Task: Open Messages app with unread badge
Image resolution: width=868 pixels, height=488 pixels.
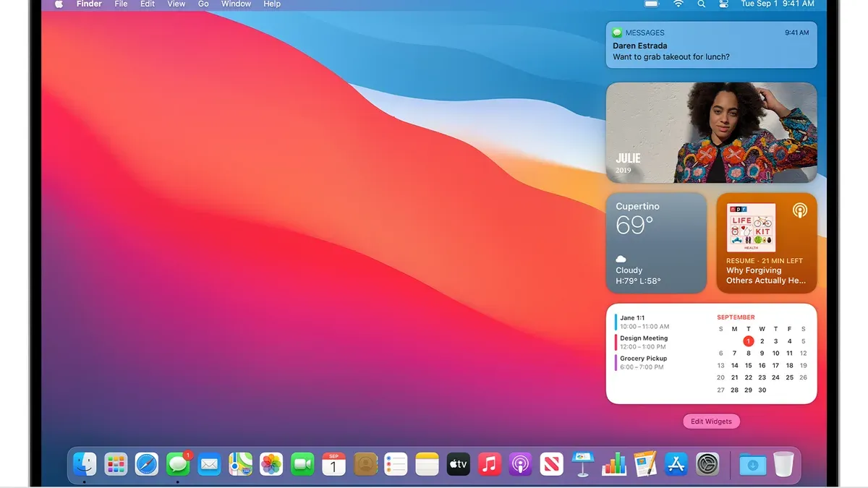Action: [x=178, y=464]
